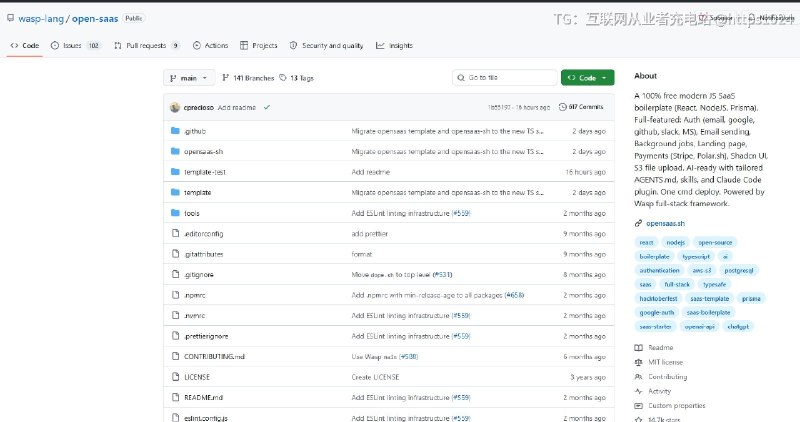Click the nodejs topic tag

pyautogui.click(x=676, y=242)
